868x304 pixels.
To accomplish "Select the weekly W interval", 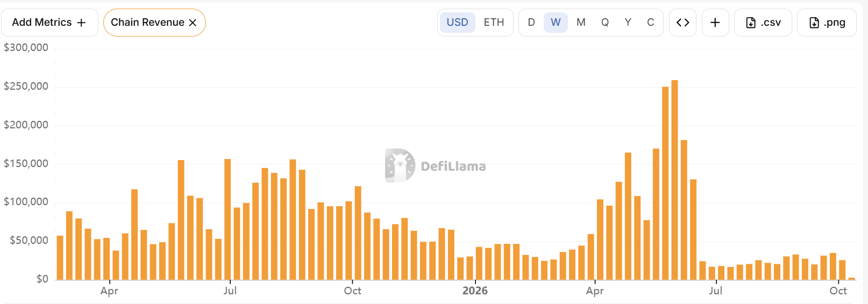I will 556,23.
